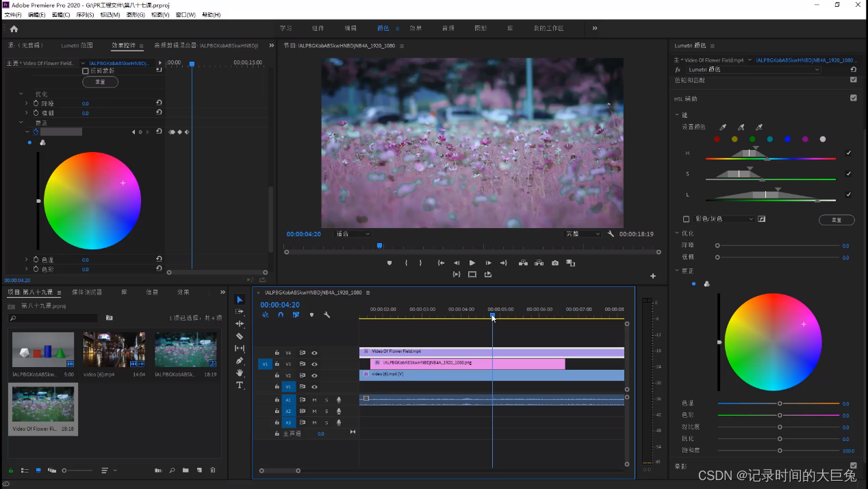Open the 适合 zoom level dropdown
Screen dimensions: 868x489
click(x=353, y=234)
